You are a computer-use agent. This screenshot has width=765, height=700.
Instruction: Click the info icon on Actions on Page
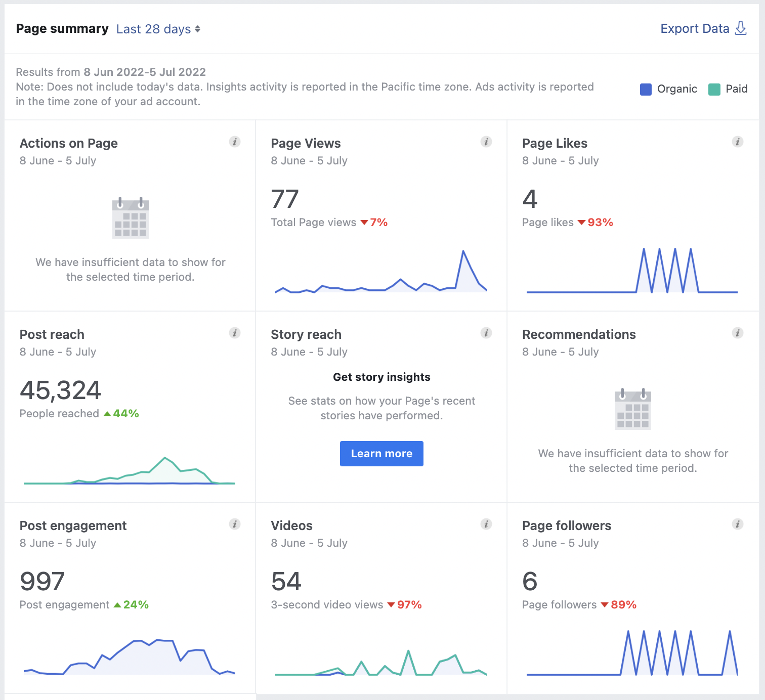(235, 142)
